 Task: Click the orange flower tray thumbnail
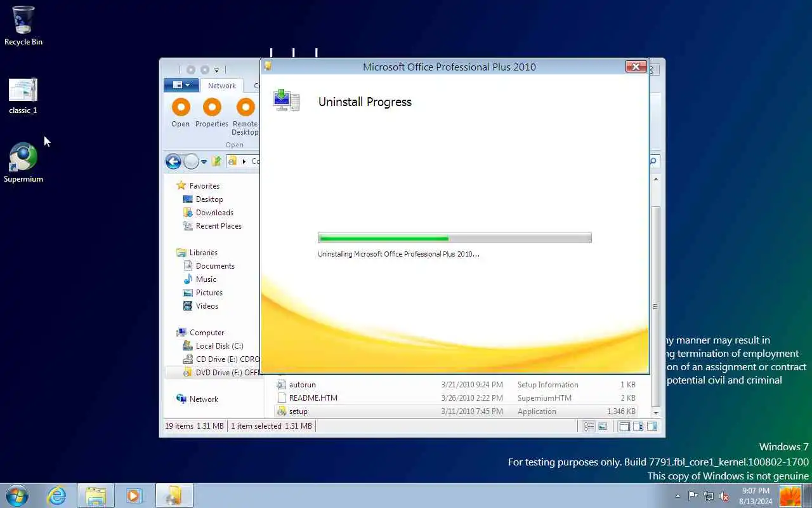pos(790,496)
